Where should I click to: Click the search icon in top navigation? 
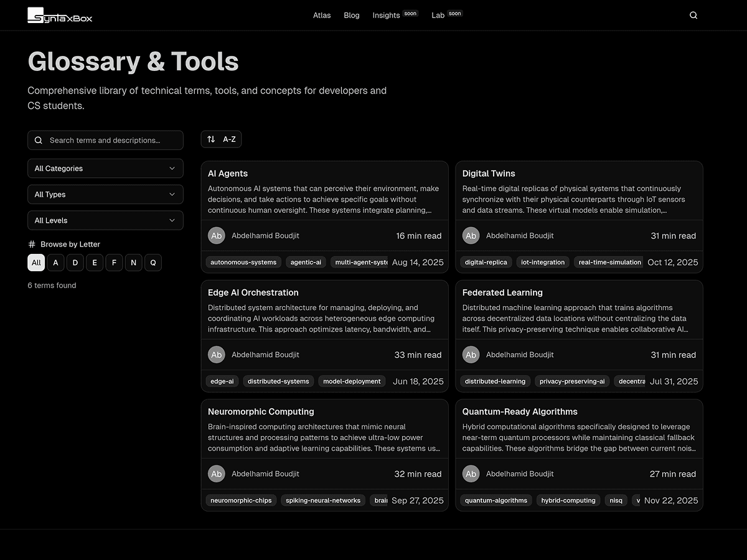[x=693, y=16]
